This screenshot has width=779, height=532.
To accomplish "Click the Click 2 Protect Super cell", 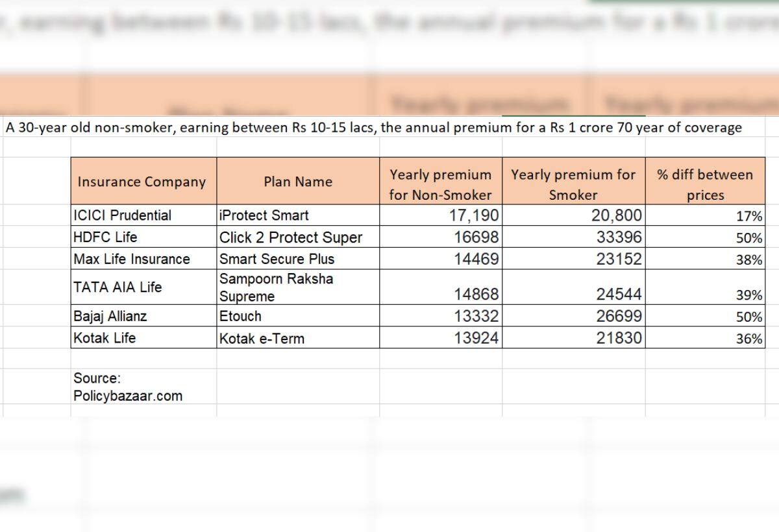I will pos(298,237).
